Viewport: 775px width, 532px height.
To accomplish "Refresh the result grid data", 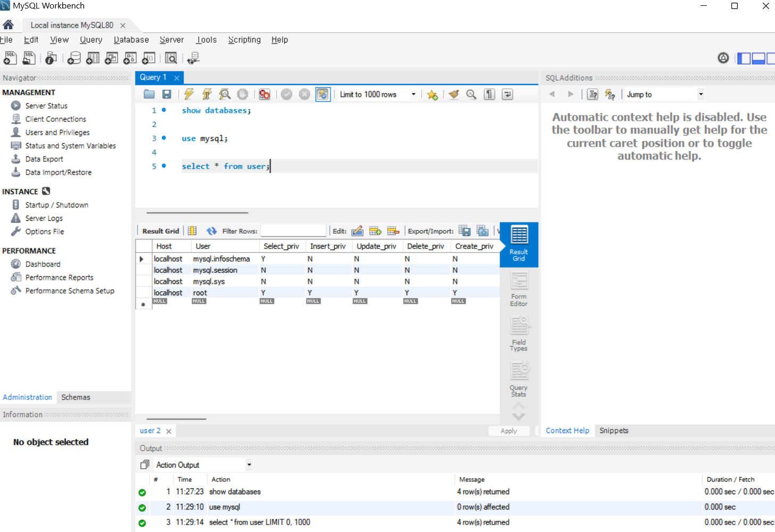I will tap(211, 231).
